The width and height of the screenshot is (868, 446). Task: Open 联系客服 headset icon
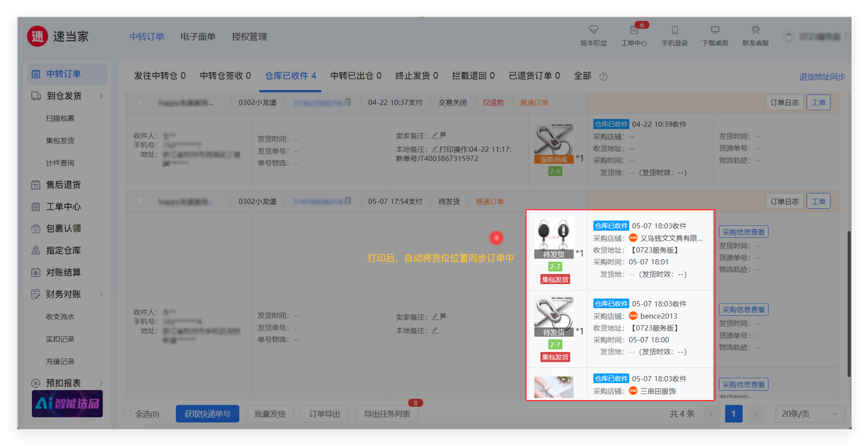755,30
